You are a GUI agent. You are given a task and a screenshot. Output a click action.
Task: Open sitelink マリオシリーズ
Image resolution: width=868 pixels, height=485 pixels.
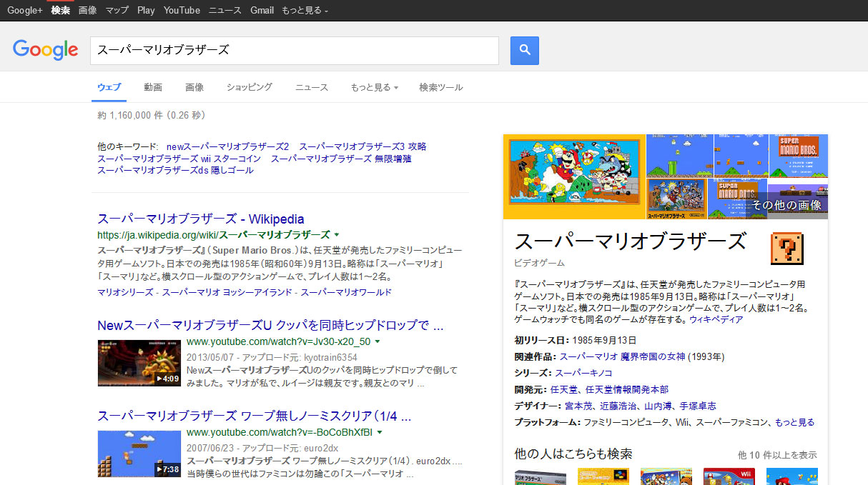click(x=124, y=292)
